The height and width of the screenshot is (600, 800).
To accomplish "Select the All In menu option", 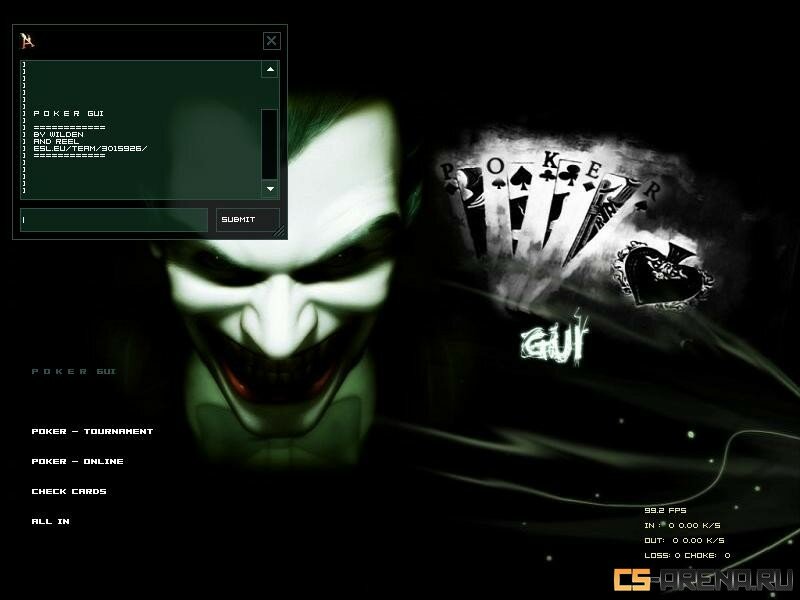I will coord(50,521).
